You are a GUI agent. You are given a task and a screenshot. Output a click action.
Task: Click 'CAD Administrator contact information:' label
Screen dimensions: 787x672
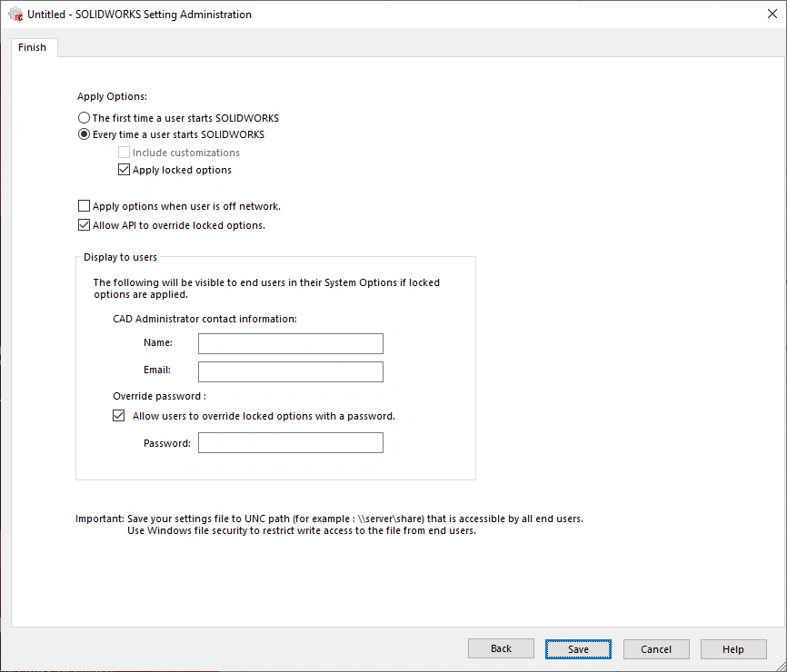tap(204, 319)
